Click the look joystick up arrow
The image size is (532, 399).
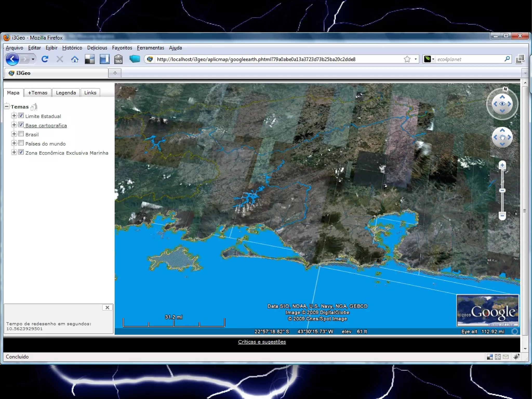[x=502, y=97]
